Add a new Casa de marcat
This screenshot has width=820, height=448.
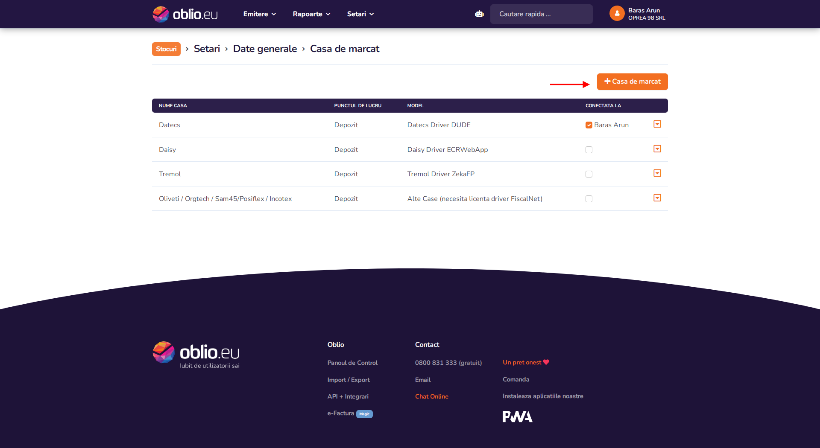(x=632, y=82)
